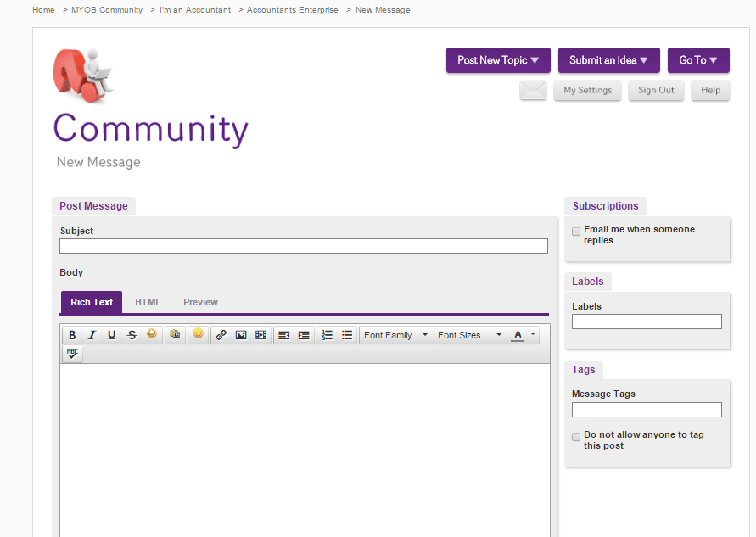Viewport: 756px width, 537px height.
Task: Click into the Subject input field
Action: (303, 246)
